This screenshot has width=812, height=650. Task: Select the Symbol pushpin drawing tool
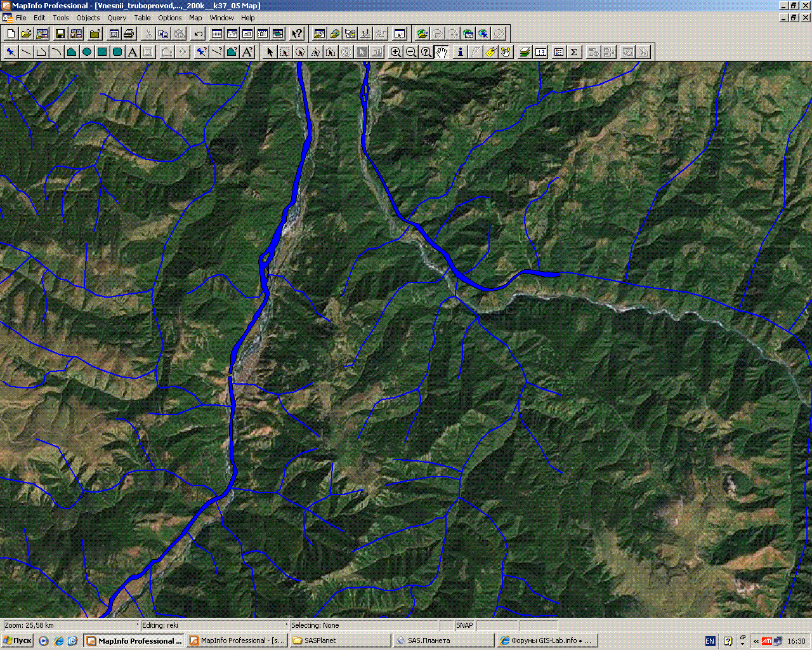[x=11, y=52]
